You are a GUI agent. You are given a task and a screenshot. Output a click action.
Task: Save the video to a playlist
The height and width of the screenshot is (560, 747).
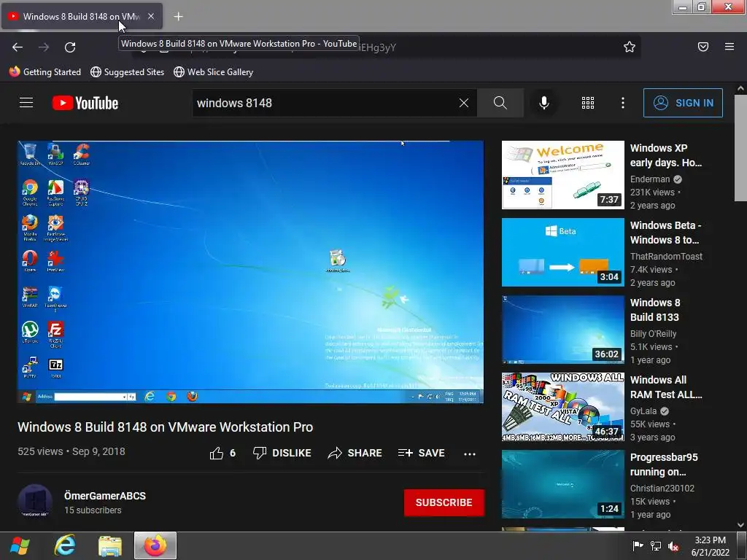click(x=422, y=454)
